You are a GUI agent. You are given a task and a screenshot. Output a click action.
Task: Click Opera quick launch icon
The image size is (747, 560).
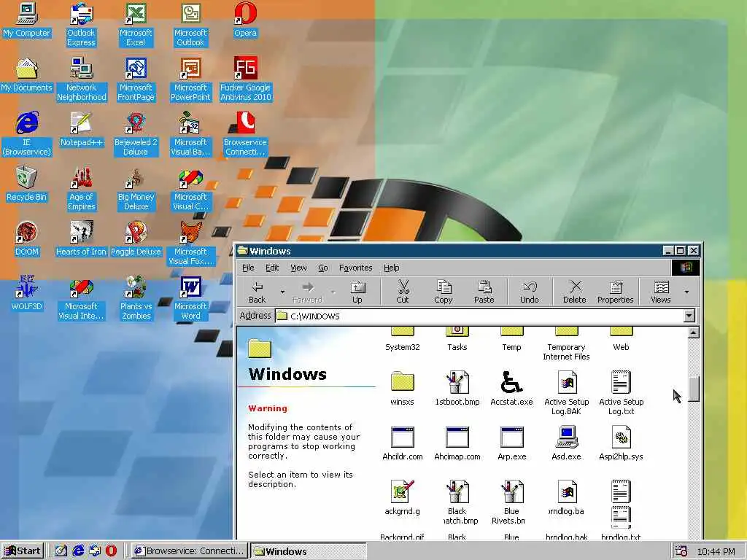[x=111, y=551]
